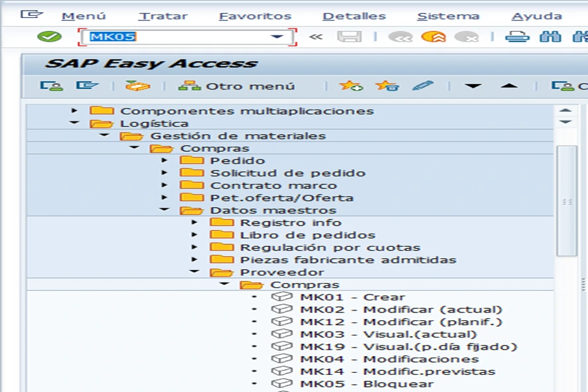588x392 pixels.
Task: Click the Save diskette icon
Action: (x=349, y=36)
